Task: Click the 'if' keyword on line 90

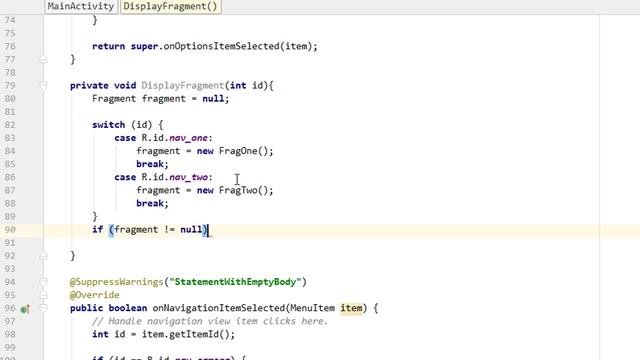Action: (98, 229)
